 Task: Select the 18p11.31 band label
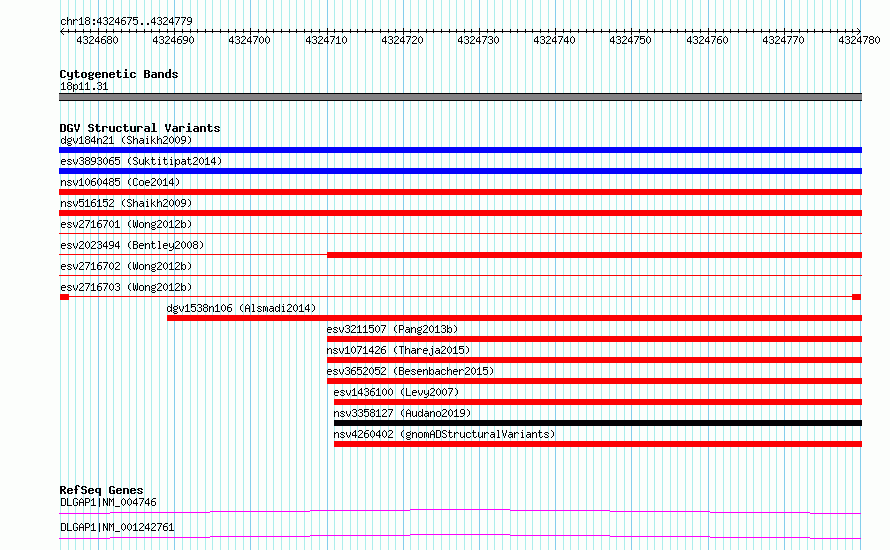(84, 86)
